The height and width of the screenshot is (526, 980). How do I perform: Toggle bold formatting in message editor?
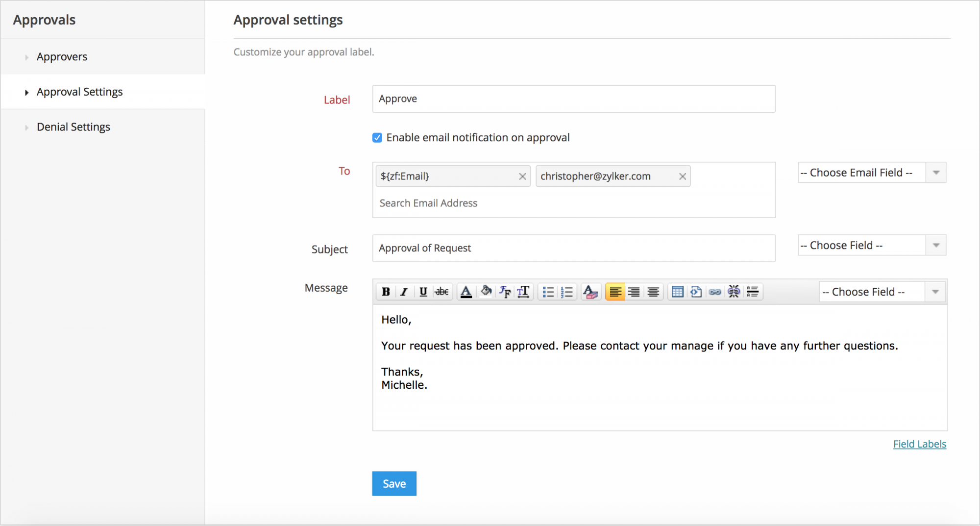(x=386, y=292)
